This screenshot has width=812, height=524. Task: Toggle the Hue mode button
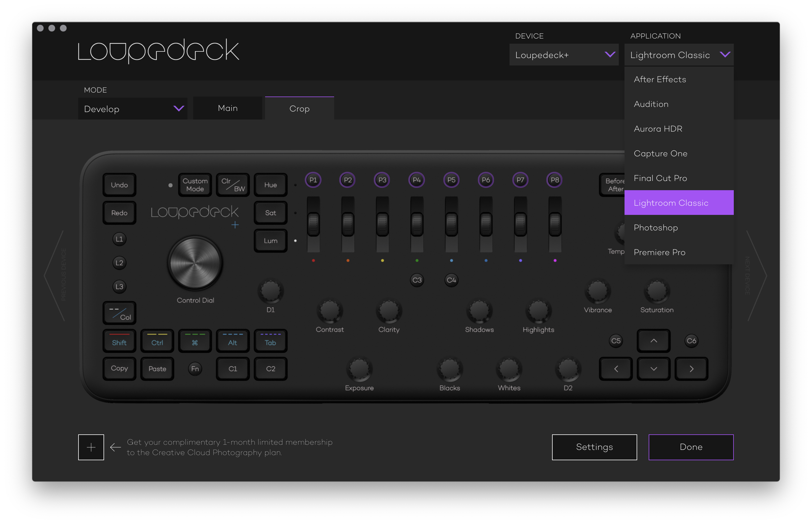click(270, 185)
